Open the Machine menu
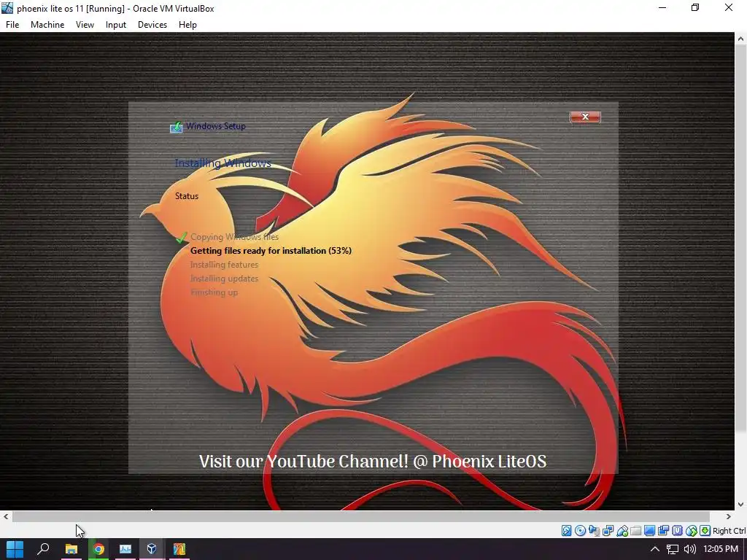The height and width of the screenshot is (560, 747). (x=47, y=25)
